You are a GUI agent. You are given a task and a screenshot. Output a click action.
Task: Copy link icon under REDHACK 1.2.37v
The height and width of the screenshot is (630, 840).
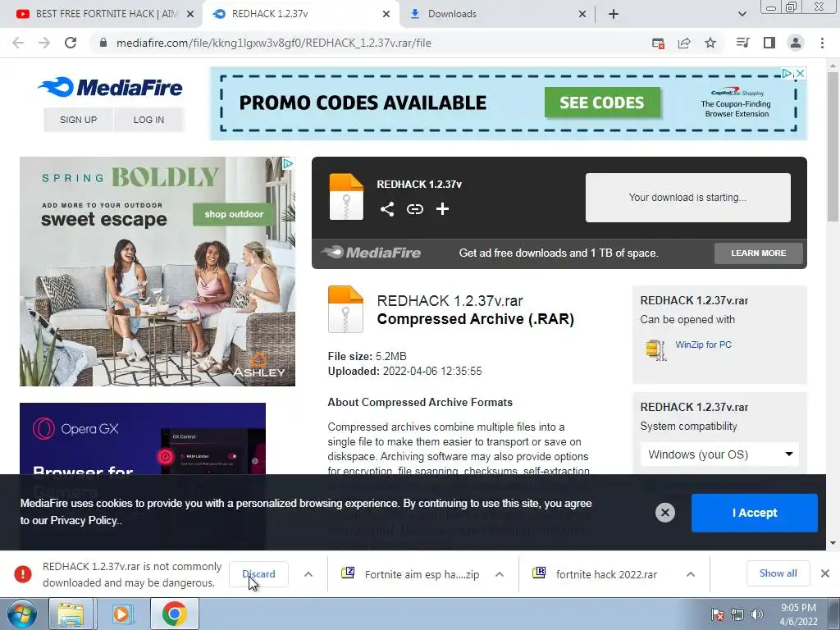click(414, 209)
